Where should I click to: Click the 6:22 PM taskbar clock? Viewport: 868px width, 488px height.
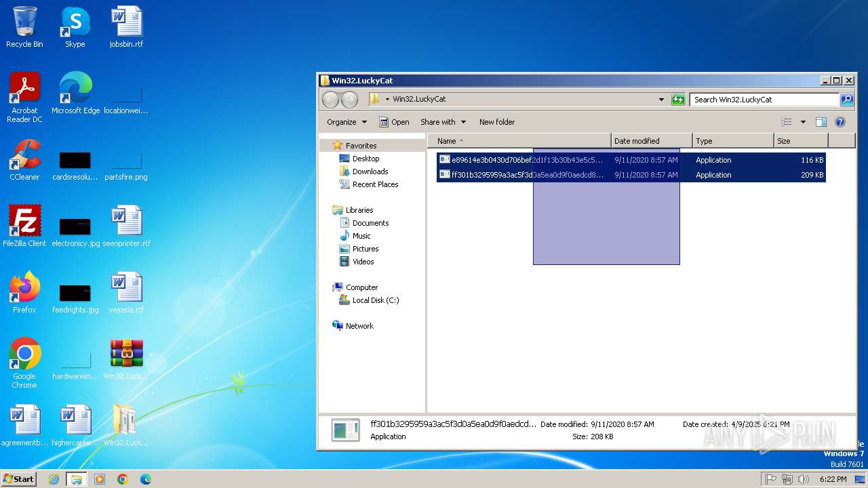click(833, 479)
